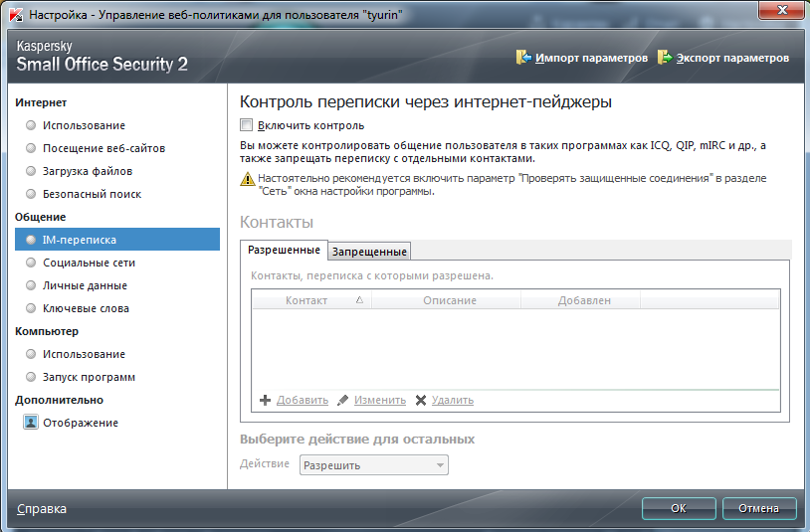The image size is (810, 532).
Task: Confirm with the OK button
Action: tap(679, 508)
